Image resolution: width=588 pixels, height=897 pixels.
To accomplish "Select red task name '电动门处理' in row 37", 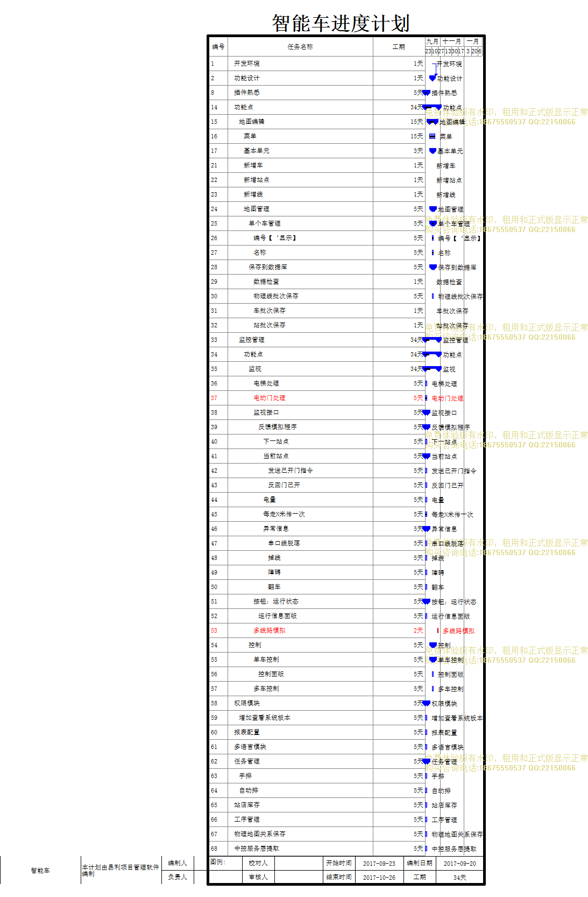I will (x=270, y=398).
